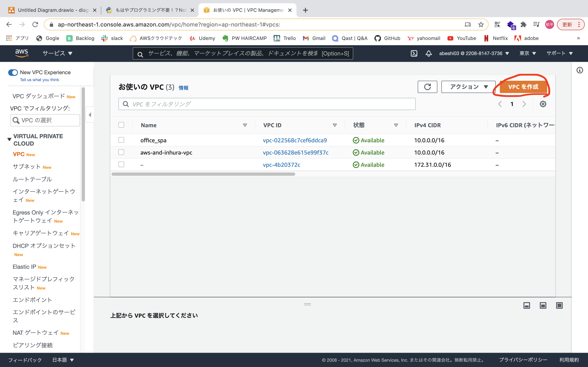
Task: Toggle the New VPC Experience switch
Action: point(13,73)
